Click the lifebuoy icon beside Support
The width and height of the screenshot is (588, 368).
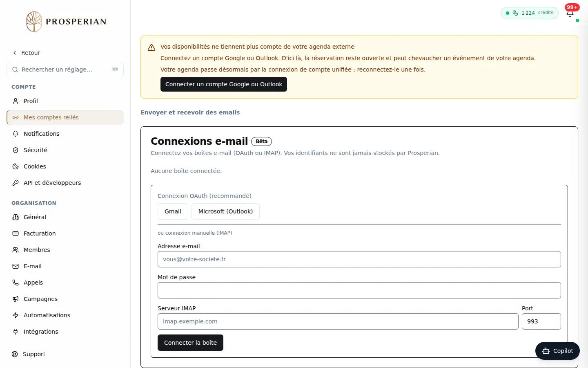(x=15, y=354)
